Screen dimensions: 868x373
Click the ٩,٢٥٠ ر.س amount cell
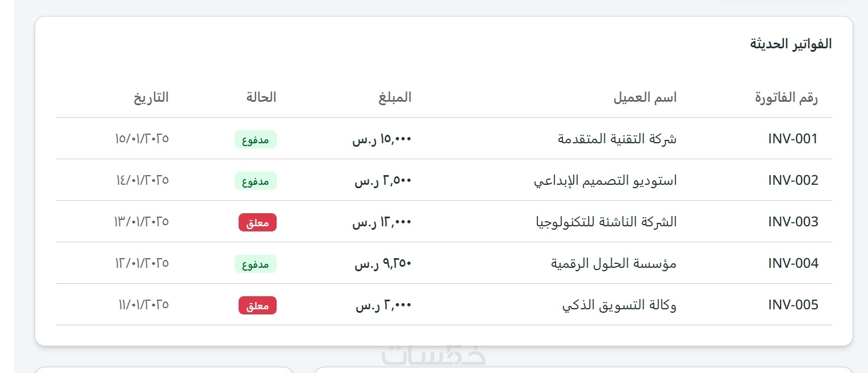point(383,263)
